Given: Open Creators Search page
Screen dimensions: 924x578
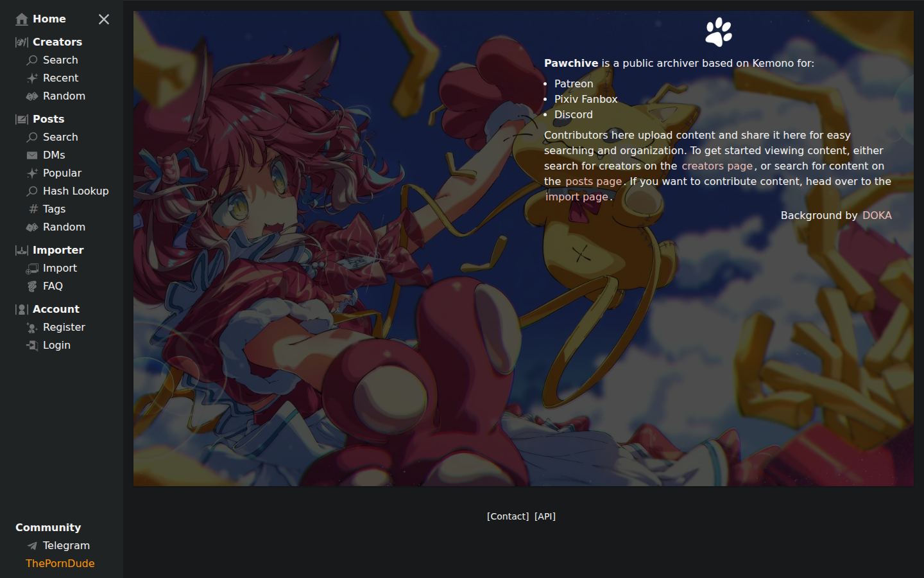Looking at the screenshot, I should click(x=60, y=60).
